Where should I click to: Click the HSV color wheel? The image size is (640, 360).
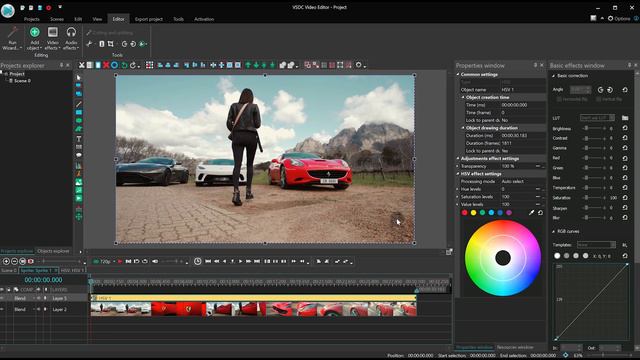pyautogui.click(x=503, y=258)
